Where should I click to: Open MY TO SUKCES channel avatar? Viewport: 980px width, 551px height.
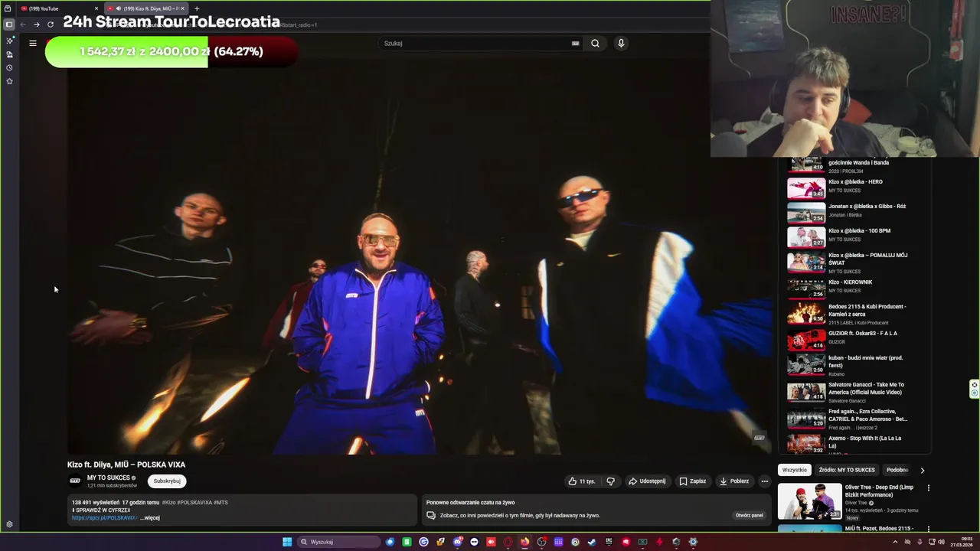point(75,481)
